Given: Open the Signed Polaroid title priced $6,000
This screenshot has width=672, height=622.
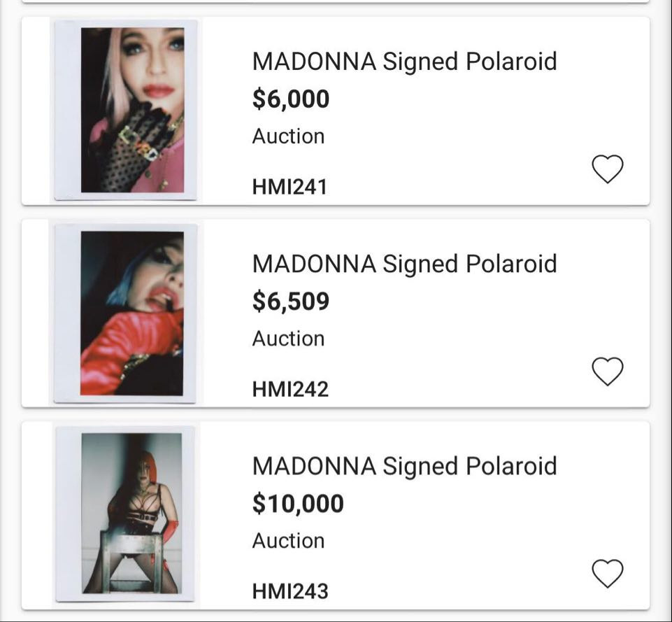Looking at the screenshot, I should (x=404, y=62).
